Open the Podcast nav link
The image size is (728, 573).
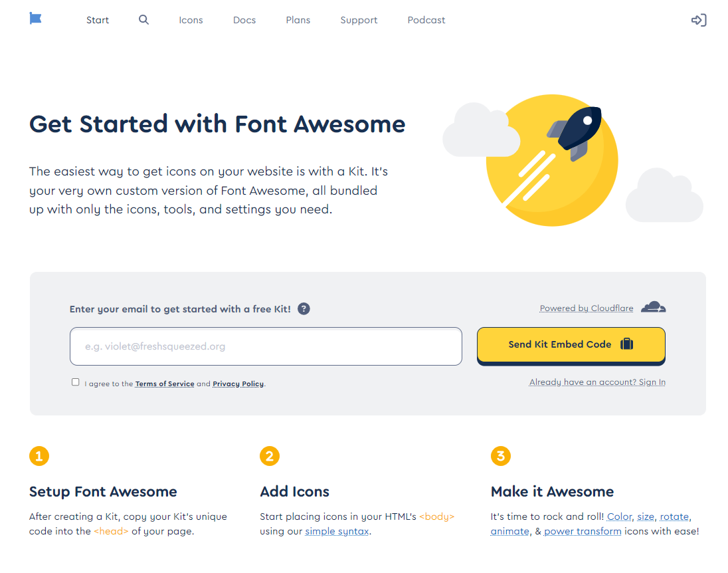pos(426,20)
